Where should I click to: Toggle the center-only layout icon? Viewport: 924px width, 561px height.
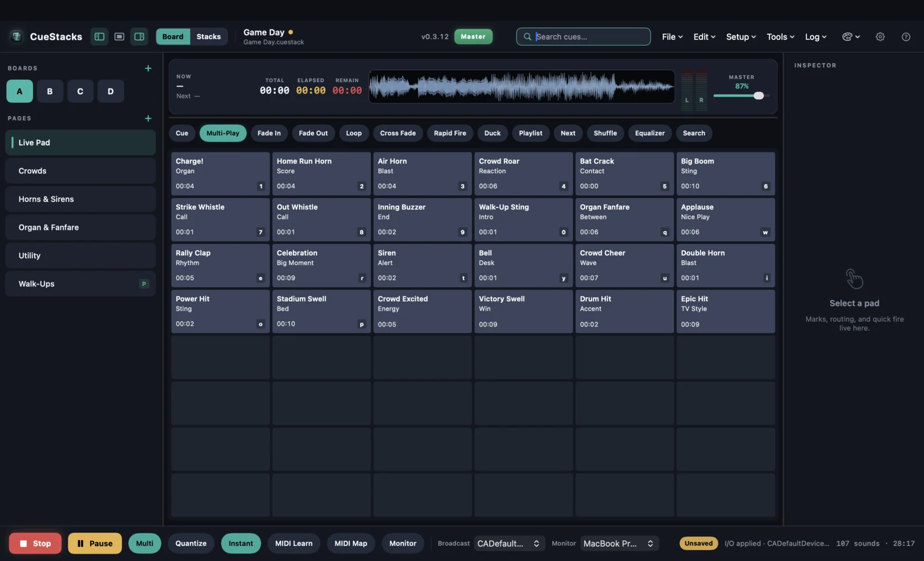pos(120,36)
